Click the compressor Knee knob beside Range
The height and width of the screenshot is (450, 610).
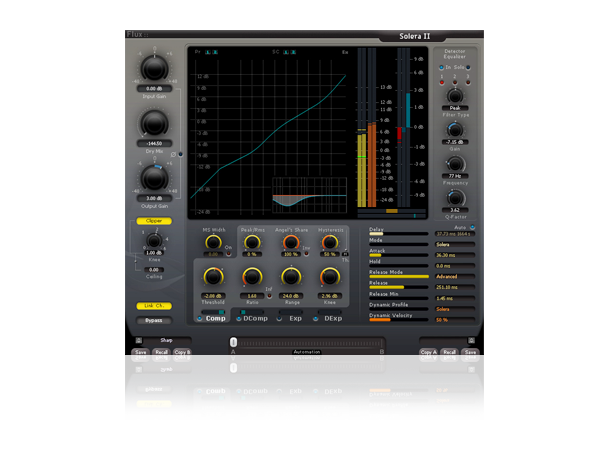click(x=330, y=277)
